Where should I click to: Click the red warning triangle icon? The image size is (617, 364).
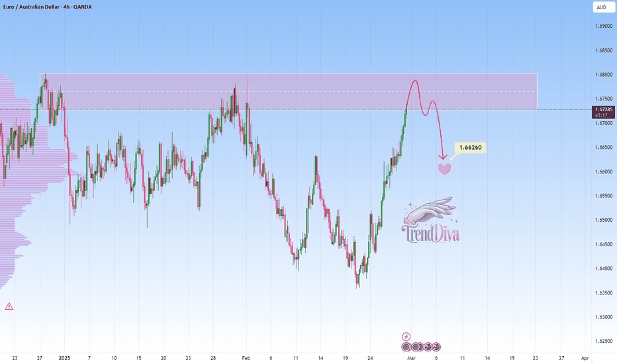pos(9,306)
